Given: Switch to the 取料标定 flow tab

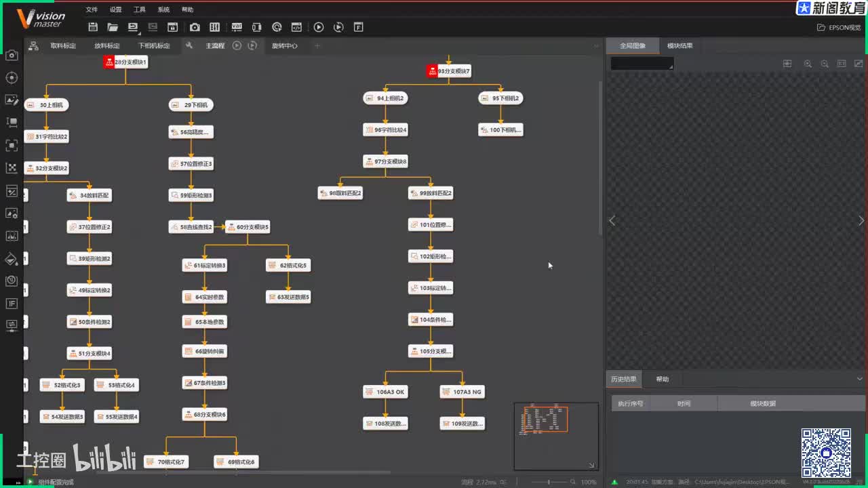Looking at the screenshot, I should point(63,45).
